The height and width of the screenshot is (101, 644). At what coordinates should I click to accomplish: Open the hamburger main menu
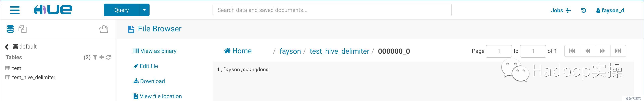(x=15, y=10)
